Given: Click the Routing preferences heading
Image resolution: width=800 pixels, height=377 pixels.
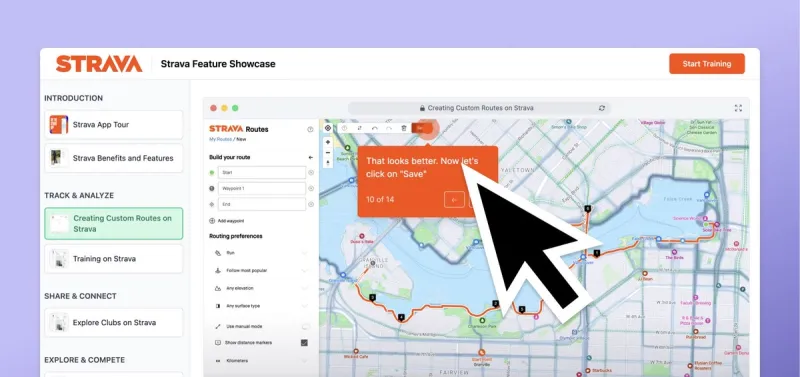Looking at the screenshot, I should (236, 236).
